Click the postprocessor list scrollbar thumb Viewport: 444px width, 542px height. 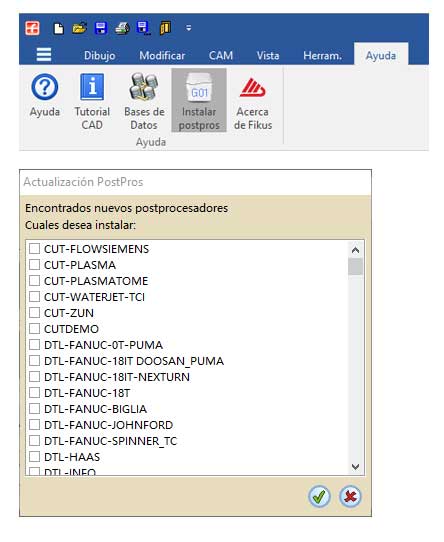[355, 267]
